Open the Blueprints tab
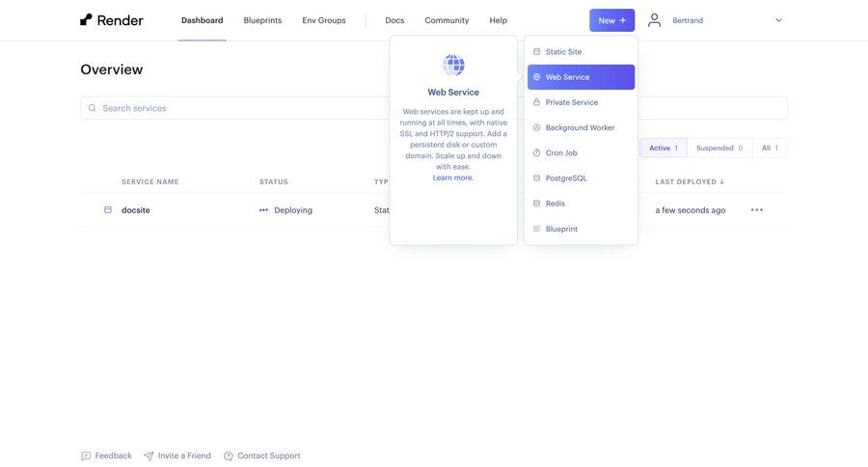Viewport: 868px width, 467px height. click(262, 20)
